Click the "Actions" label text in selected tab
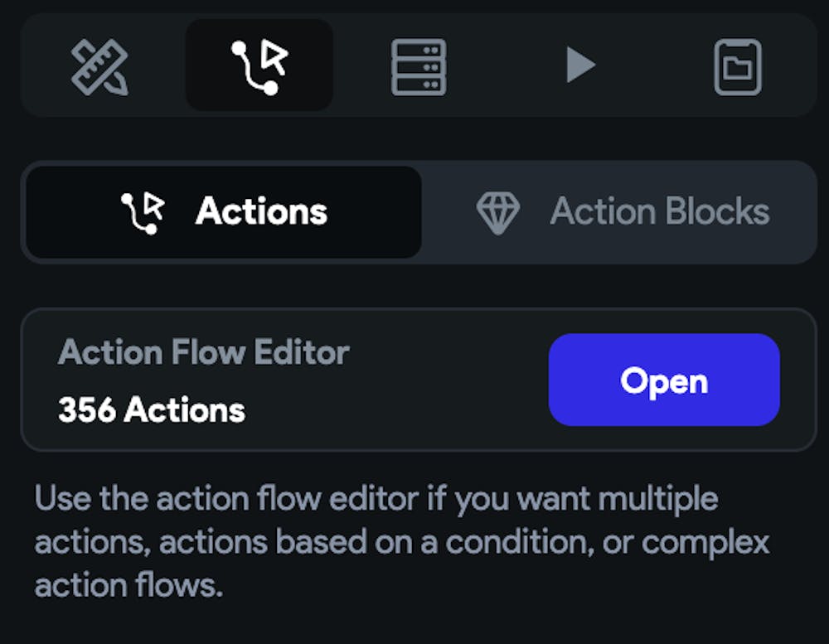Viewport: 829px width, 644px height. (x=261, y=212)
